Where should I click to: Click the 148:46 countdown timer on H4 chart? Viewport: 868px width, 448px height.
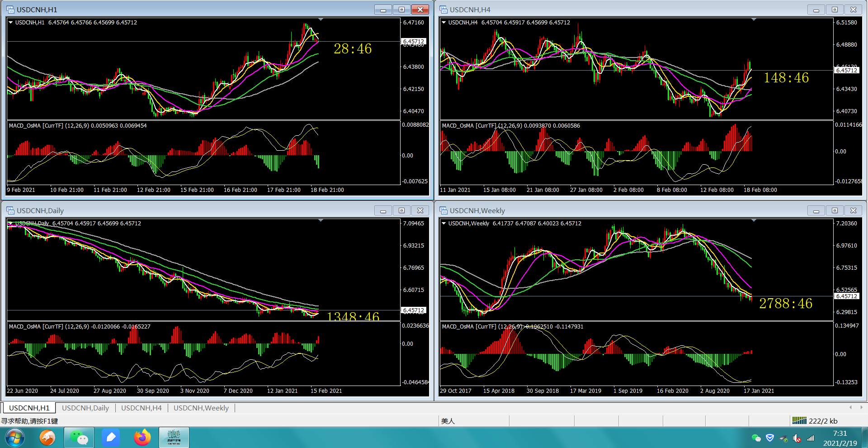coord(786,78)
